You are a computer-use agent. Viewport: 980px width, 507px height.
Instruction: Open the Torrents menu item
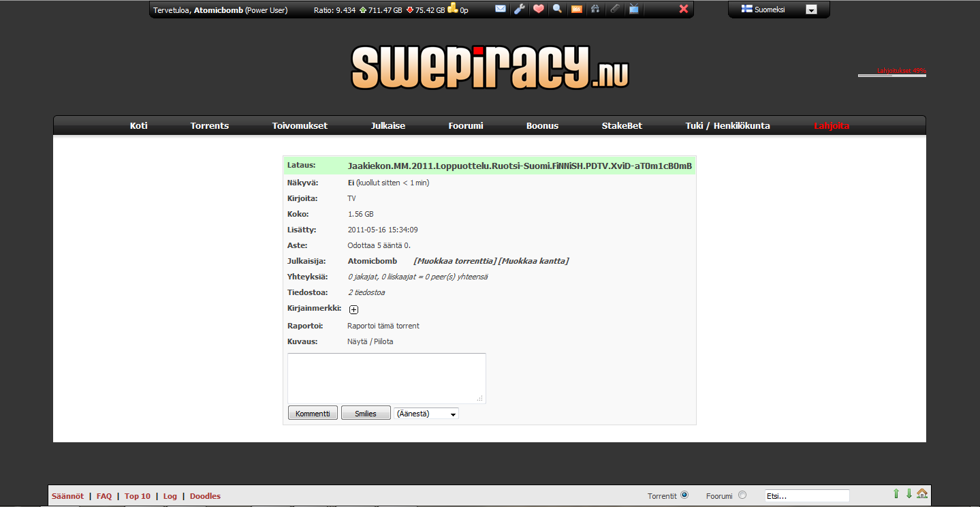coord(210,125)
